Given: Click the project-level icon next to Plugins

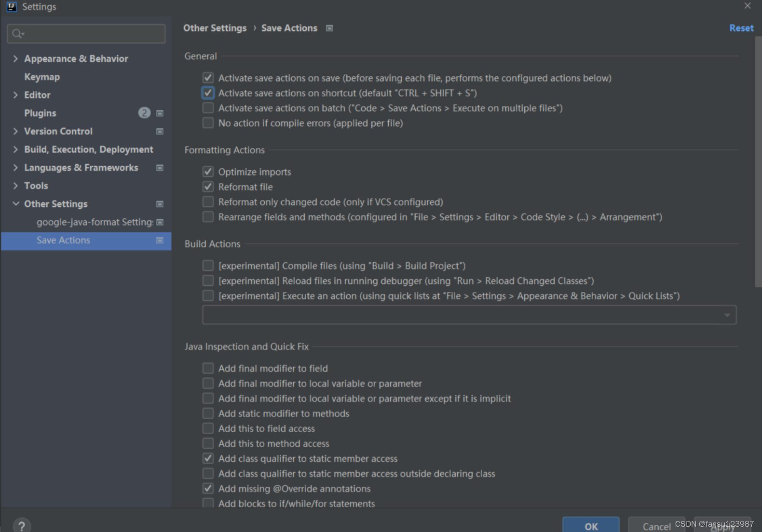Looking at the screenshot, I should 160,113.
